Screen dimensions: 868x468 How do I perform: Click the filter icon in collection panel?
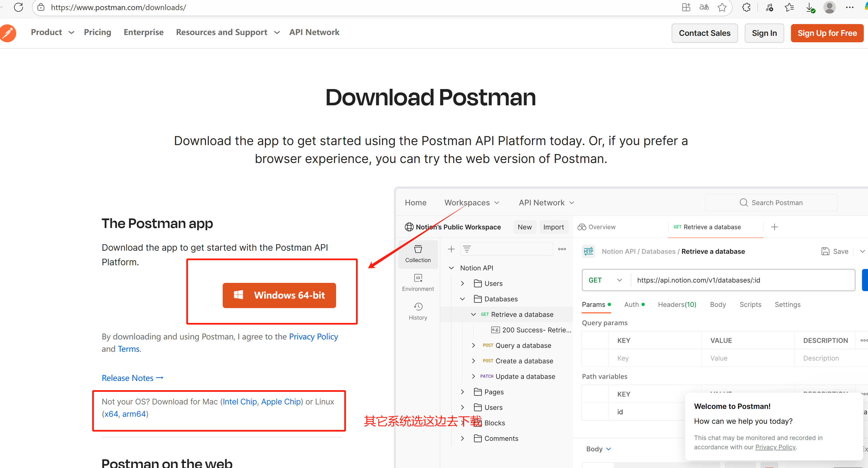click(467, 249)
